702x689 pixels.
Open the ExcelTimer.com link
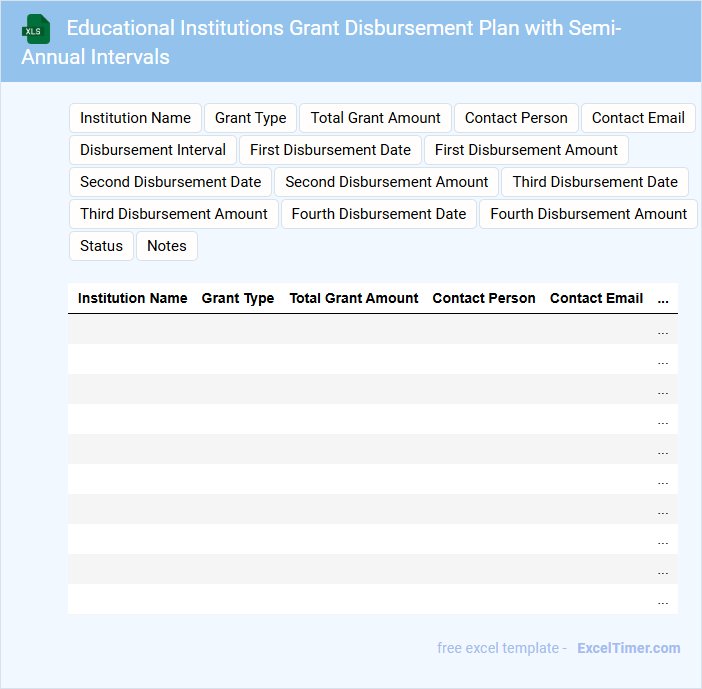click(x=628, y=648)
